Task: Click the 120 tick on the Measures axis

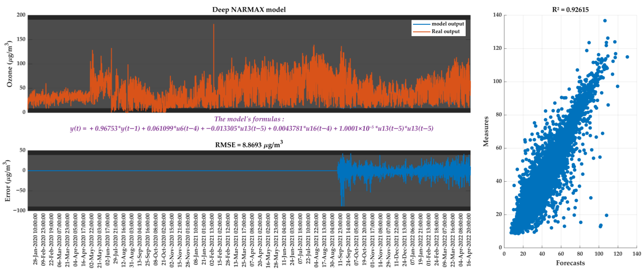Action: 497,48
